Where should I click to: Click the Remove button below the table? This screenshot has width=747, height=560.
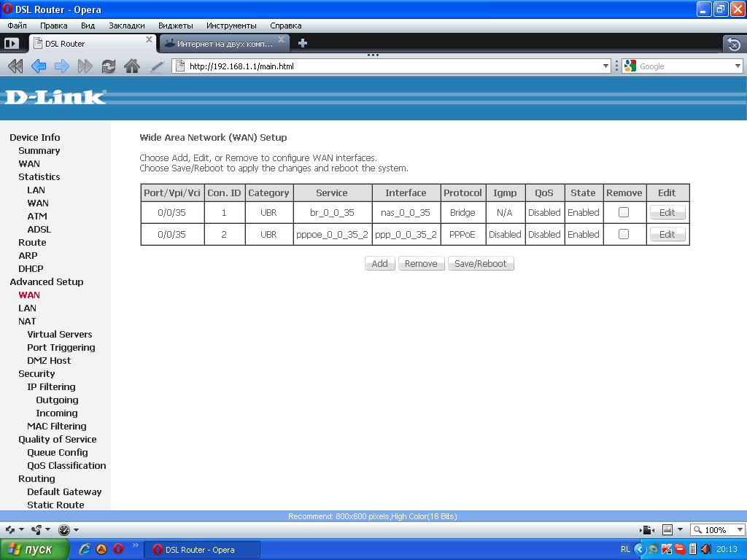pyautogui.click(x=421, y=263)
